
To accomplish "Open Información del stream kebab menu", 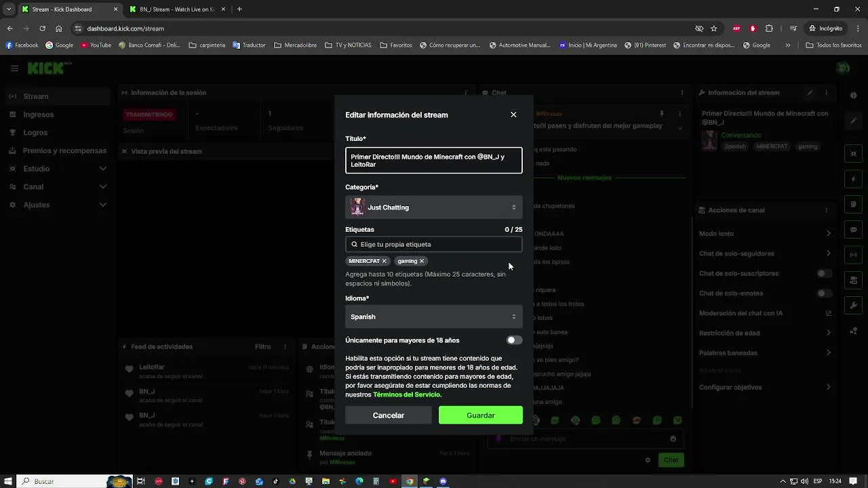I will click(x=826, y=93).
